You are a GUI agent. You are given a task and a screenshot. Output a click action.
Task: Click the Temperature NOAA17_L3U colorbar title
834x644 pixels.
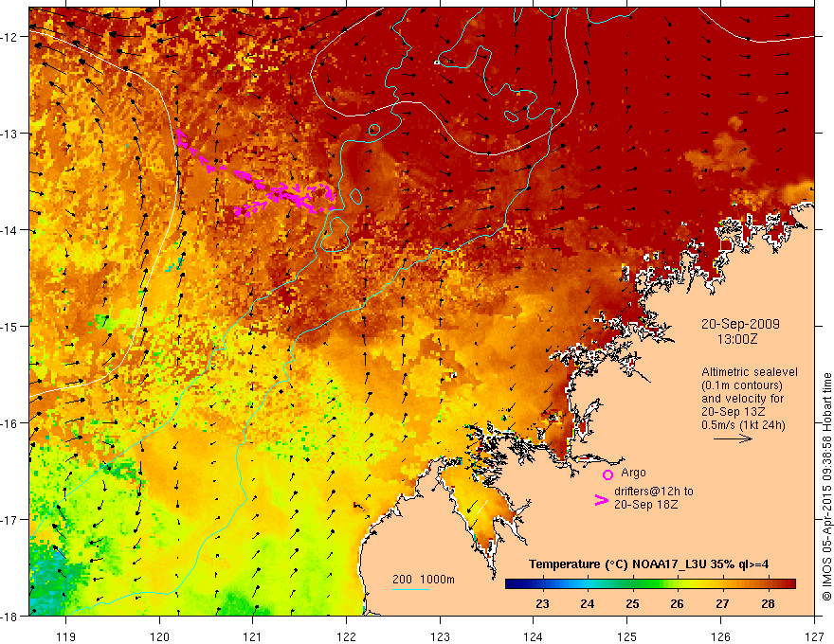tap(648, 564)
